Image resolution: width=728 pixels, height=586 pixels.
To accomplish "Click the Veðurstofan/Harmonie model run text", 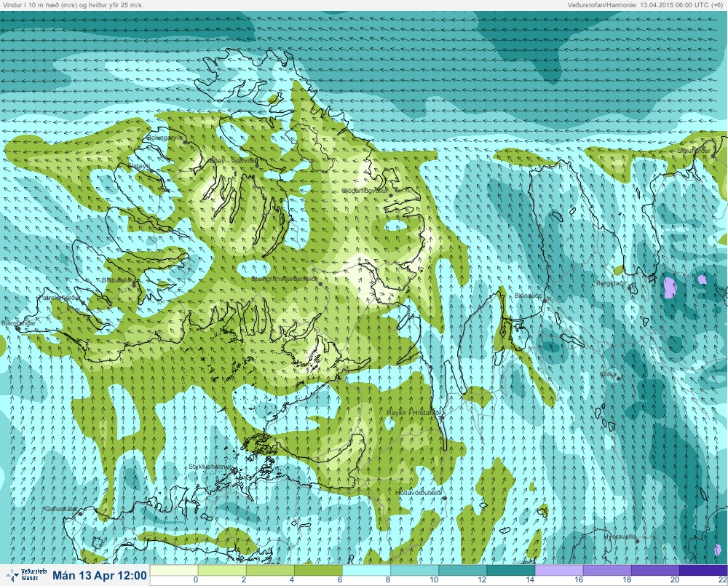I will tap(646, 5).
